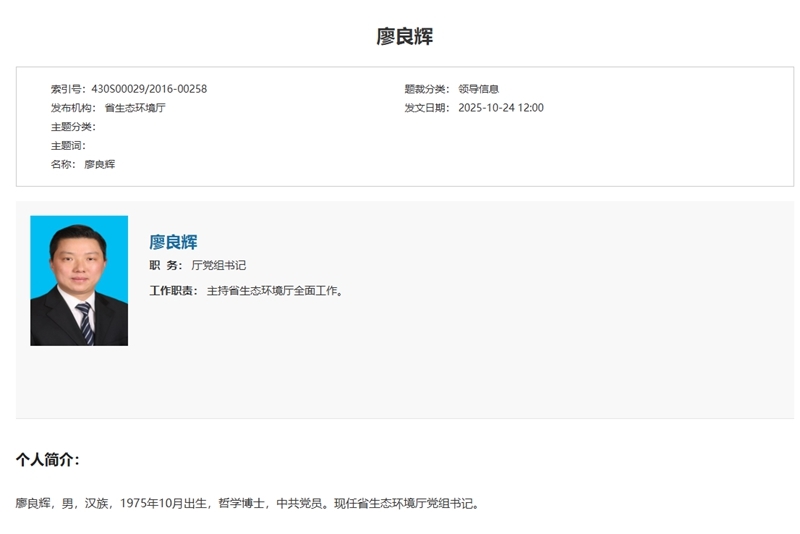800x534 pixels.
Task: Click the 主题分类 field label
Action: [73, 127]
